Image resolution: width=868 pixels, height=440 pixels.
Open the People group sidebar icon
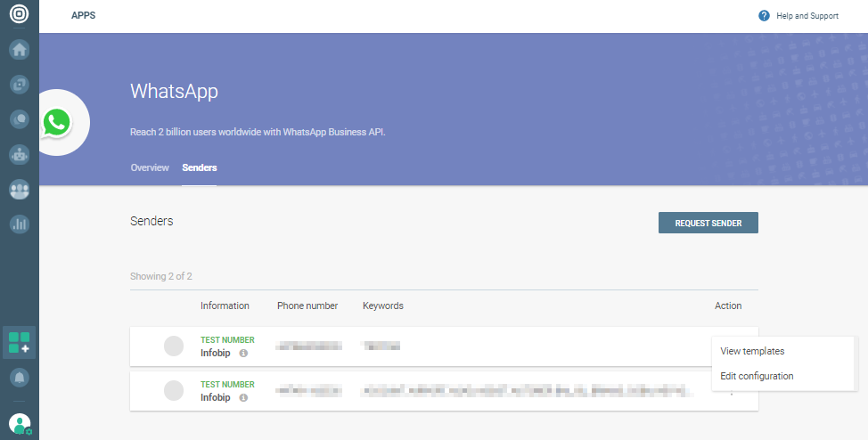pos(19,190)
